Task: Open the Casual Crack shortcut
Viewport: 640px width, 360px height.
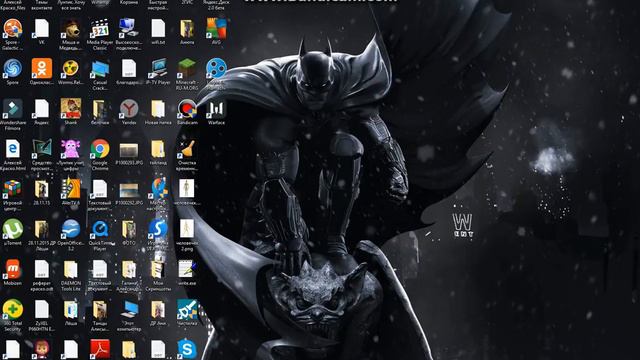Action: (x=100, y=69)
